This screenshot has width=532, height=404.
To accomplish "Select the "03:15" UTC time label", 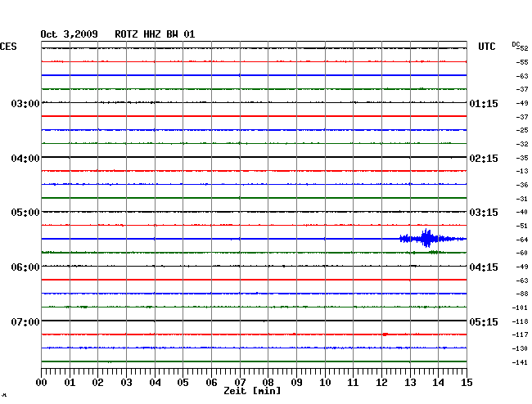I will pyautogui.click(x=484, y=213).
